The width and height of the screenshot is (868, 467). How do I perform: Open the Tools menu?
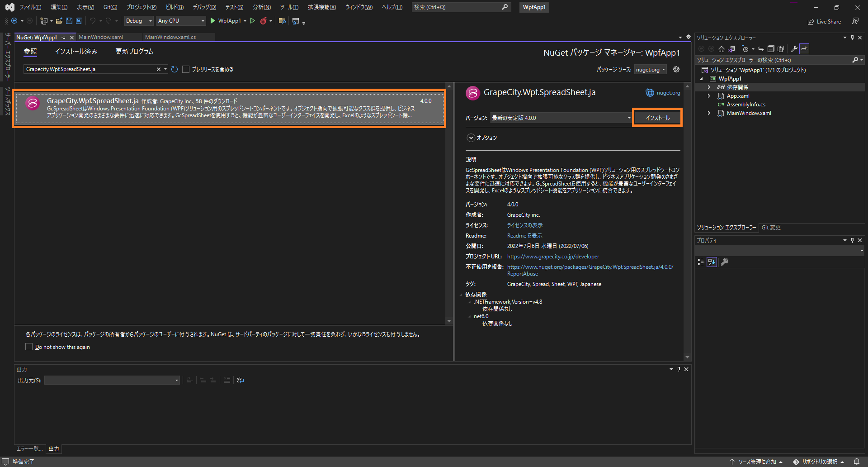coord(289,7)
